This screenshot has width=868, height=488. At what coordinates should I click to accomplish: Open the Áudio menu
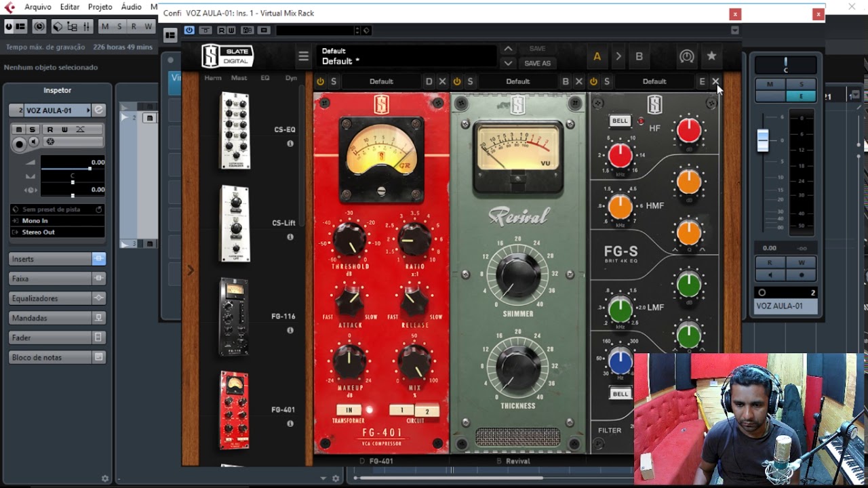coord(131,7)
